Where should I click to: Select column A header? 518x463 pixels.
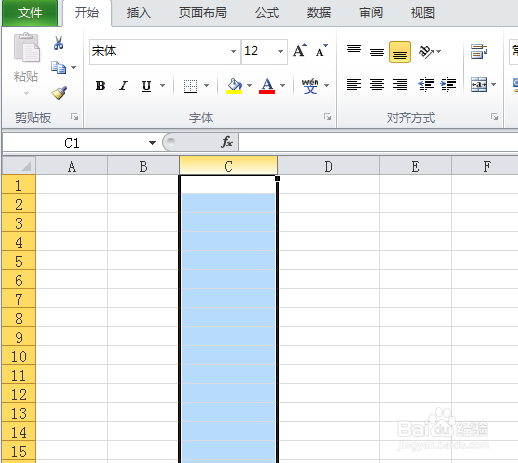(72, 166)
